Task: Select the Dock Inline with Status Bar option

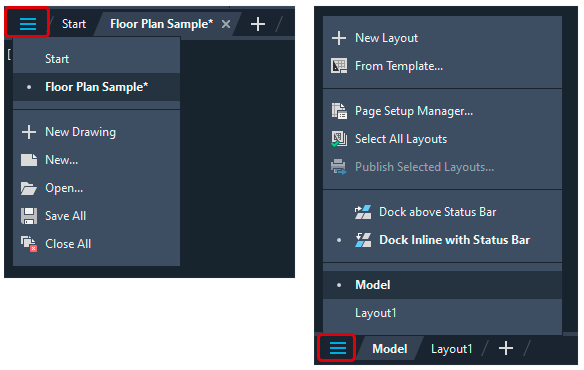Action: click(442, 240)
